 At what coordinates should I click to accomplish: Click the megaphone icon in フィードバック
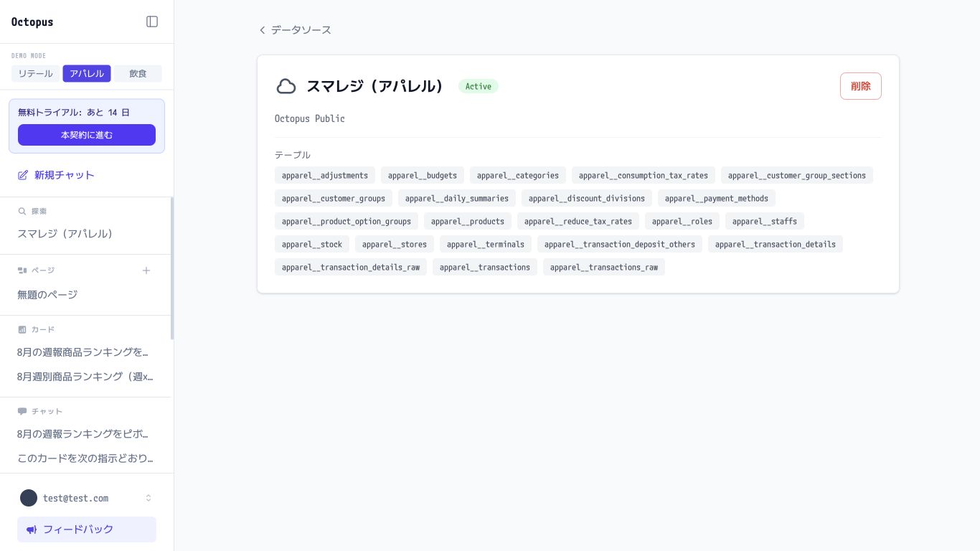point(32,529)
